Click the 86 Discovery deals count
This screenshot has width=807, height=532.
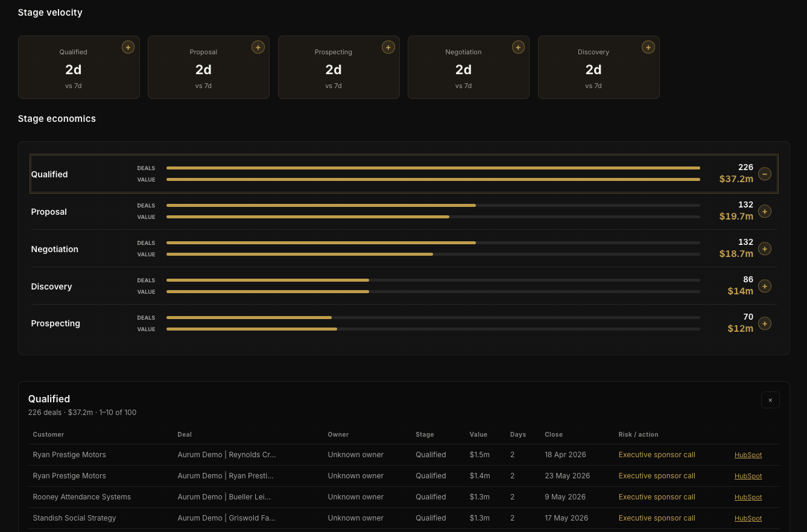pos(748,280)
